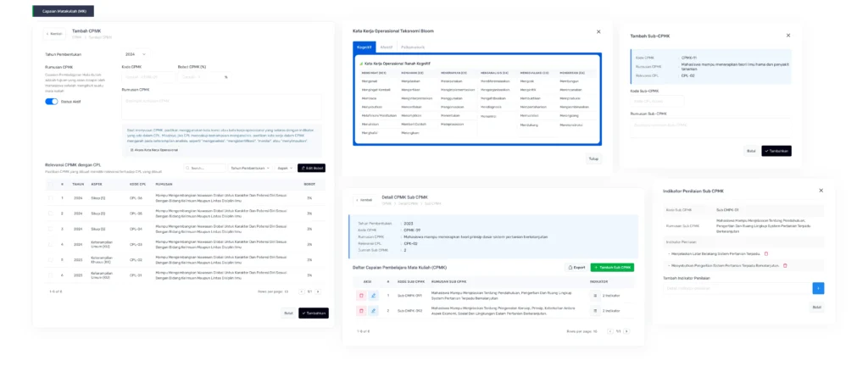
Task: Open the Aspek filter dropdown
Action: (285, 168)
